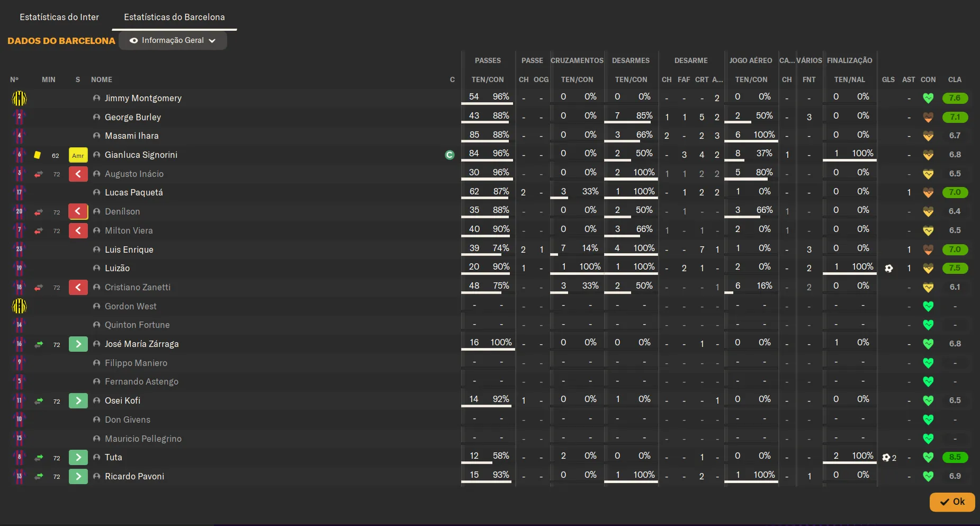This screenshot has width=980, height=526.
Task: Click Ricardo Pavoni's green substituted-on arrow
Action: [78, 476]
